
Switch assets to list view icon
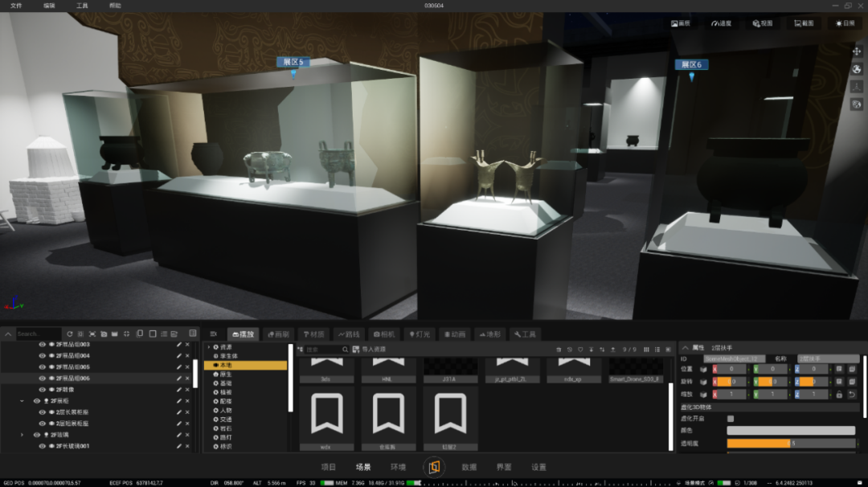pos(657,350)
